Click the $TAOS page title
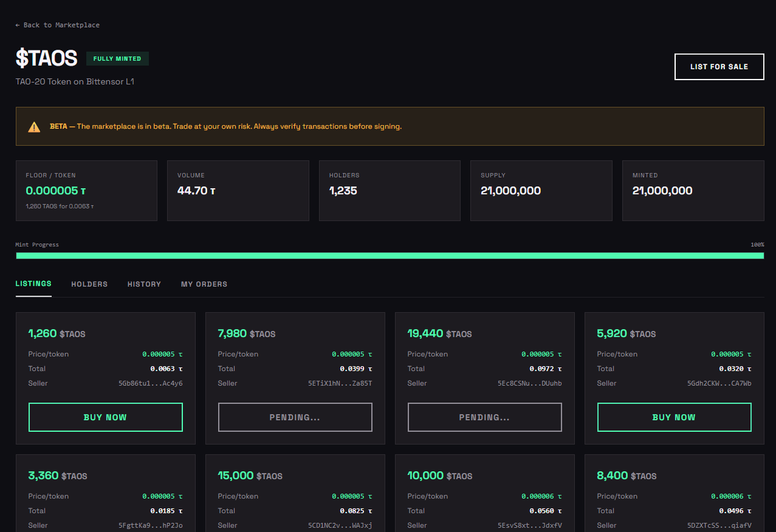Screen dimensions: 776x532 tap(47, 58)
